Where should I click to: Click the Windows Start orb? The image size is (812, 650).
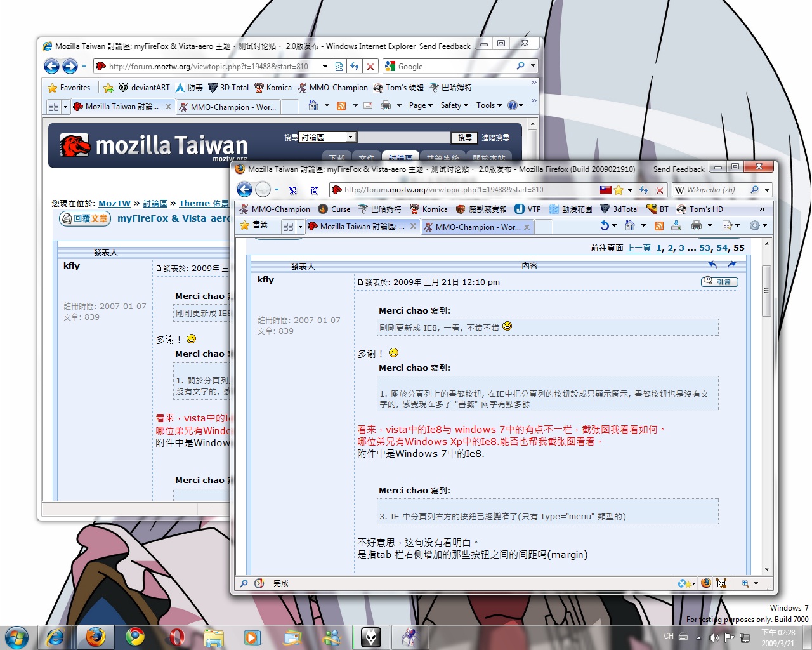pyautogui.click(x=16, y=637)
